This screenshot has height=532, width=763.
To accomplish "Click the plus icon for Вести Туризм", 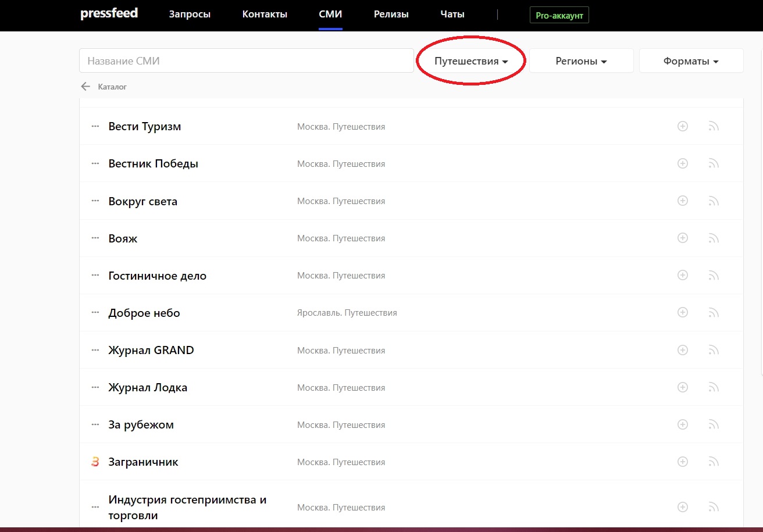I will coord(683,126).
